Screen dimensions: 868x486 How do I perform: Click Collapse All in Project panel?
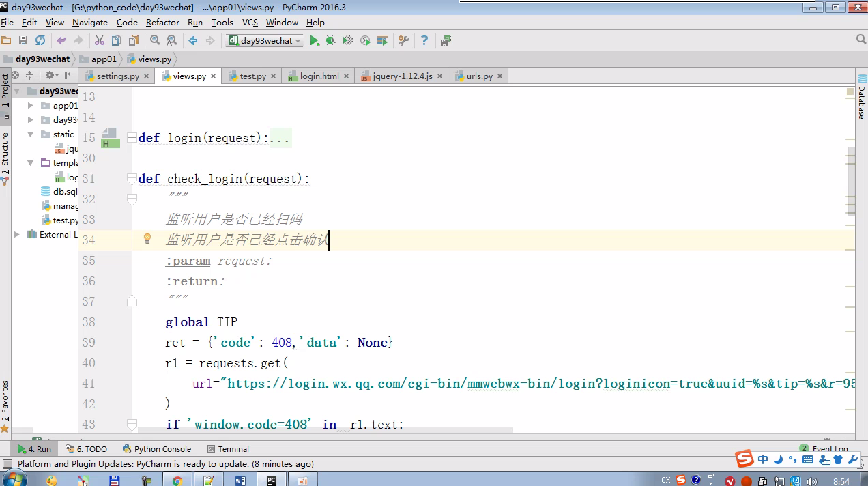click(29, 75)
